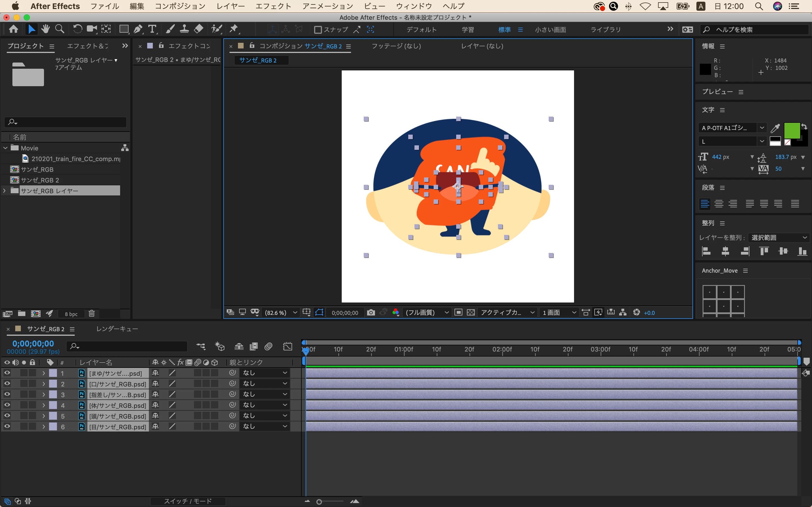This screenshot has height=507, width=812.
Task: Select the Pen tool in toolbar
Action: click(138, 30)
